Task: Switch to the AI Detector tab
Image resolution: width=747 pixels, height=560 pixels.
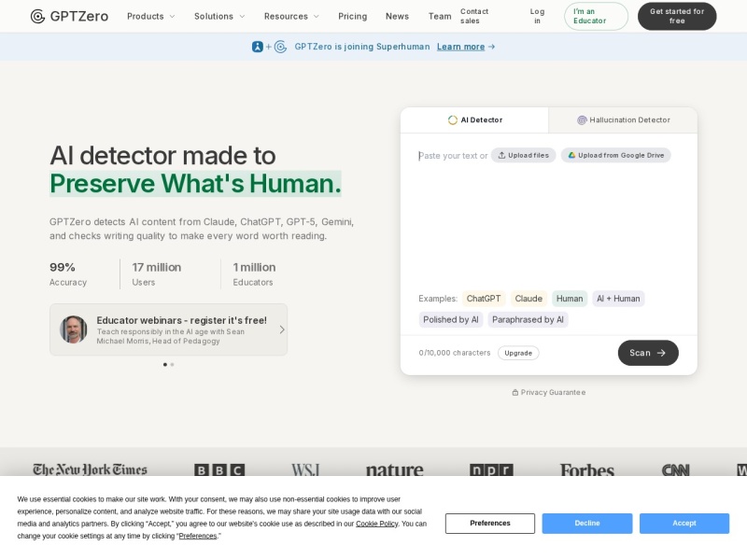Action: point(474,120)
